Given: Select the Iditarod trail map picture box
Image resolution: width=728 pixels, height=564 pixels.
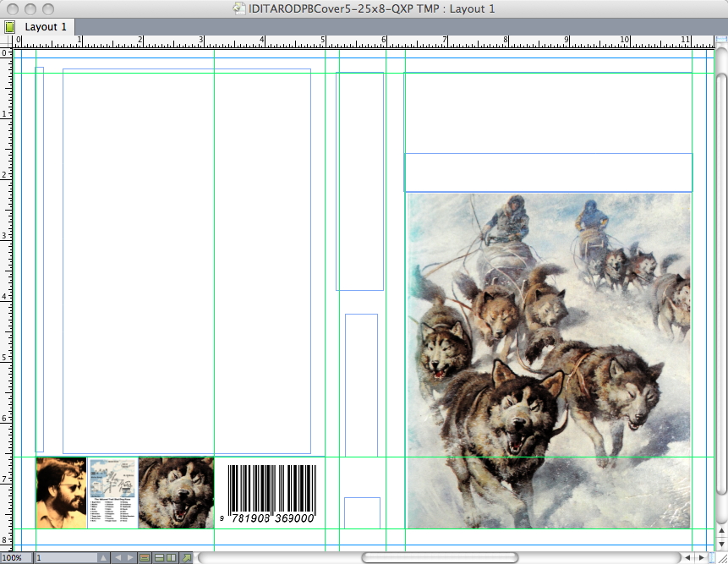Looking at the screenshot, I should [x=112, y=493].
